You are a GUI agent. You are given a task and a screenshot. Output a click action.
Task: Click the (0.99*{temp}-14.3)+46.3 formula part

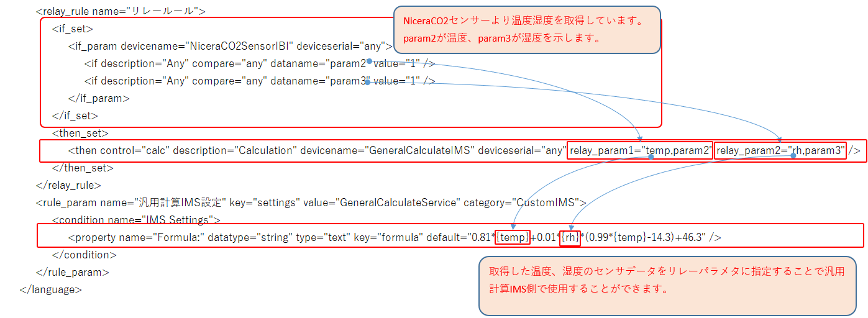click(645, 237)
